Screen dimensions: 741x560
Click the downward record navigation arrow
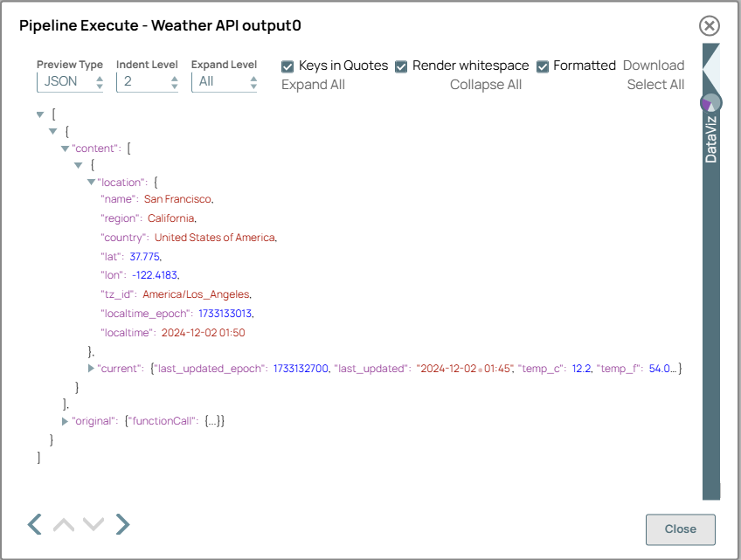93,524
